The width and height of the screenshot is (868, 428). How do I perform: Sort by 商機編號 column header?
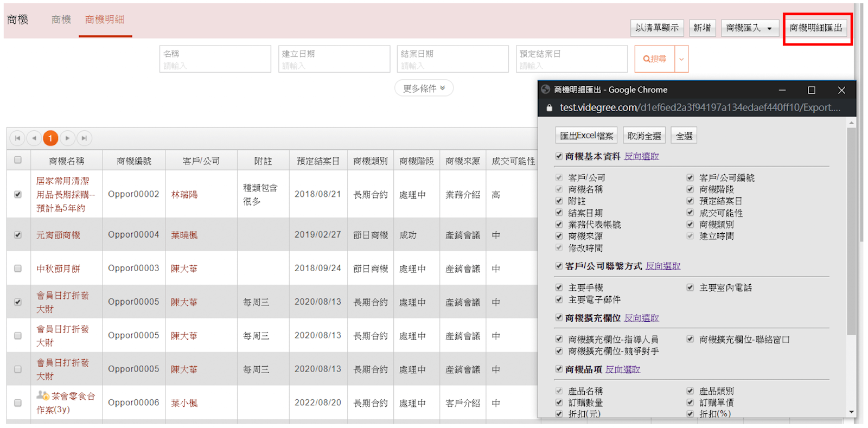click(x=134, y=161)
